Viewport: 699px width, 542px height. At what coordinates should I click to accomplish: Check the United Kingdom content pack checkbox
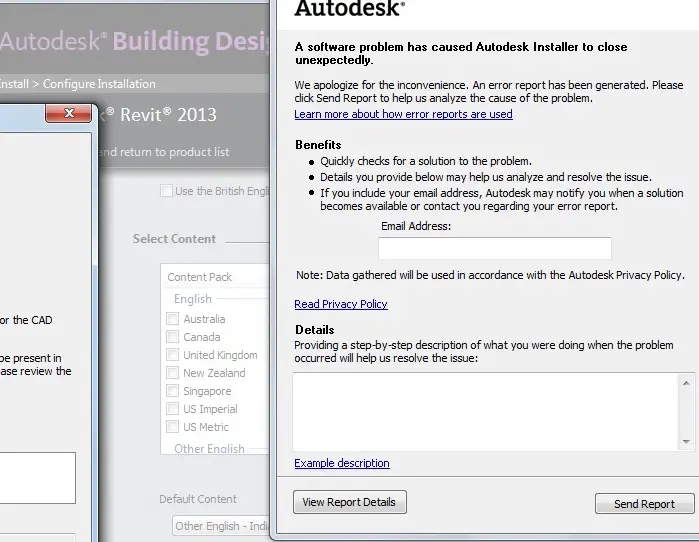(172, 355)
